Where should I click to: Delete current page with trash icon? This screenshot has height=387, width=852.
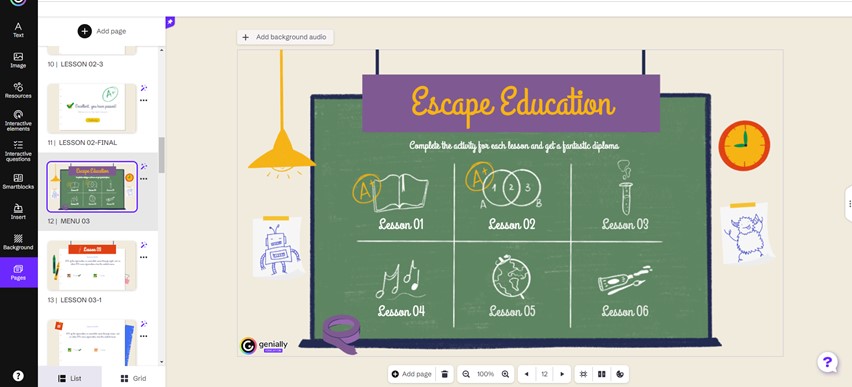point(444,374)
